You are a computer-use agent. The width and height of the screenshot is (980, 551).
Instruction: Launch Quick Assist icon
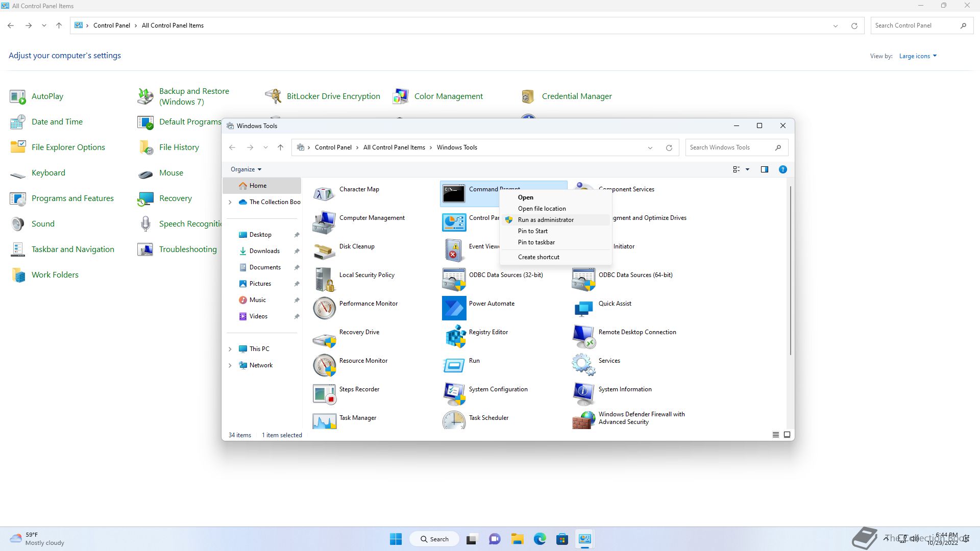click(x=583, y=308)
